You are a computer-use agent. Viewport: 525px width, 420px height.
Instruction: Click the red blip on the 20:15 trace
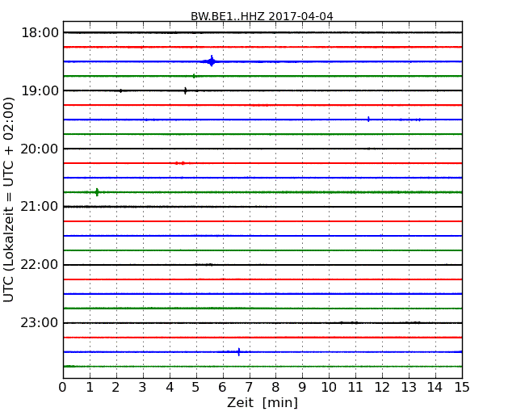(x=180, y=163)
